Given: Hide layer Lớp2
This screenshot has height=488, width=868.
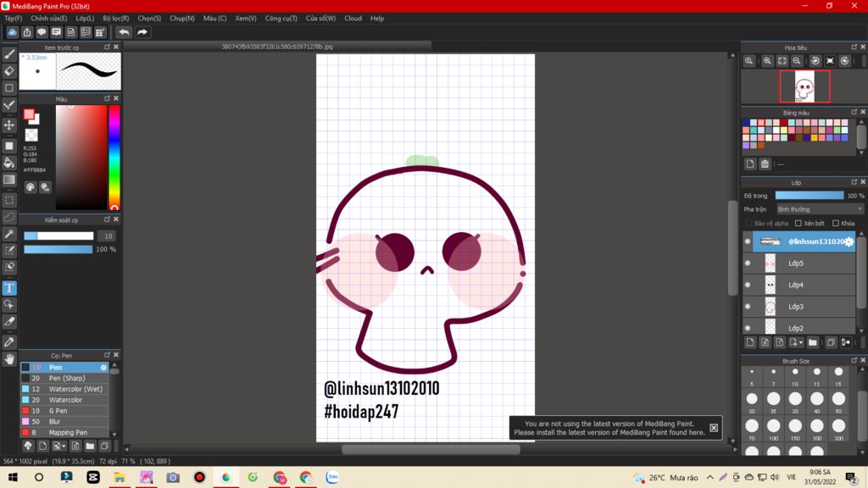Looking at the screenshot, I should (748, 328).
